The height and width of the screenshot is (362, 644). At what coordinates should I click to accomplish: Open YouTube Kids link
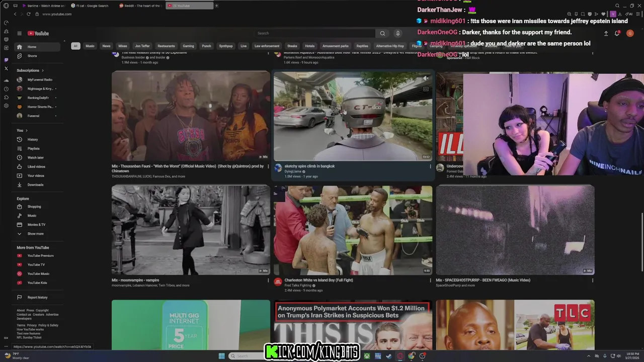(37, 283)
